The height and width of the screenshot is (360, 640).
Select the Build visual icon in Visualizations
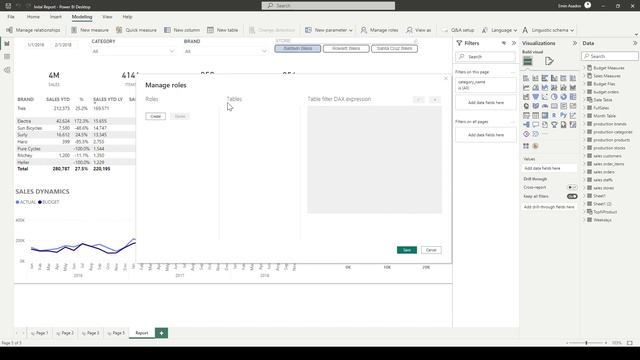click(x=528, y=61)
